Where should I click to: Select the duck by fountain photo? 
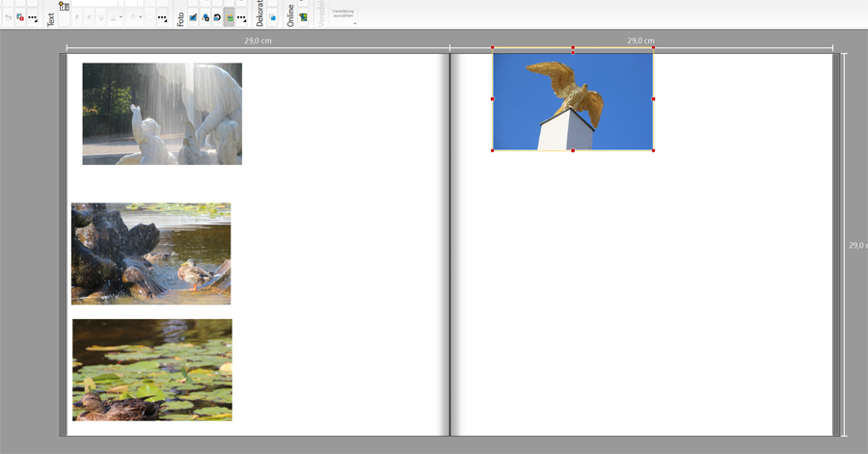pyautogui.click(x=151, y=254)
